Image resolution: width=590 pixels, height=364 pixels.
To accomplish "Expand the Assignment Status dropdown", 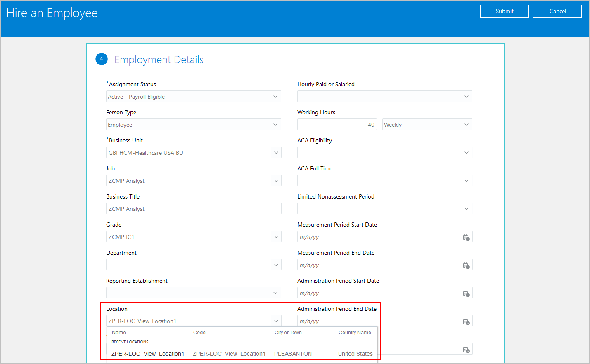I will click(x=275, y=97).
